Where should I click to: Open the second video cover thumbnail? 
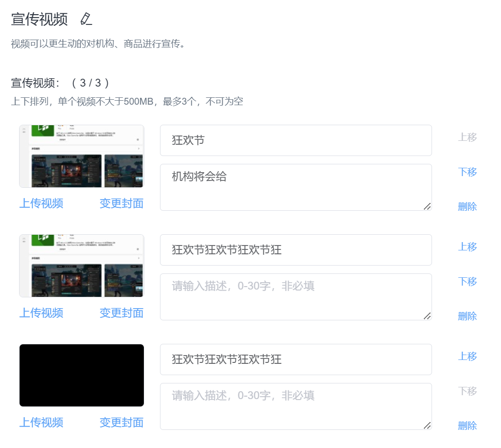[82, 266]
